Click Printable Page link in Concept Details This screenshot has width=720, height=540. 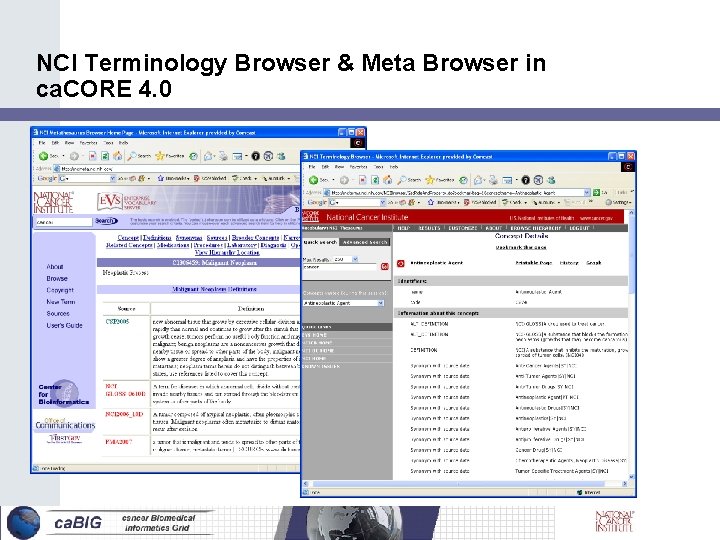pos(534,263)
